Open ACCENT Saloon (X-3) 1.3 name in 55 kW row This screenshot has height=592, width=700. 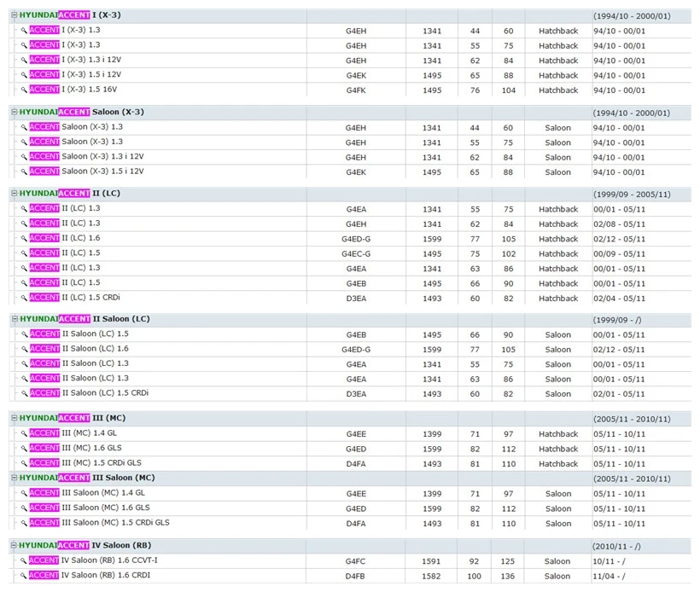76,142
